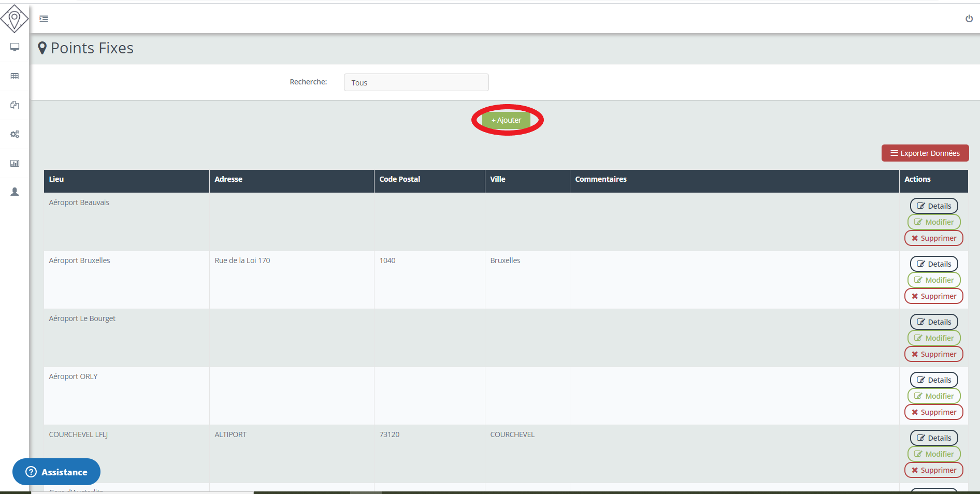
Task: Click the power logout icon
Action: coord(969,19)
